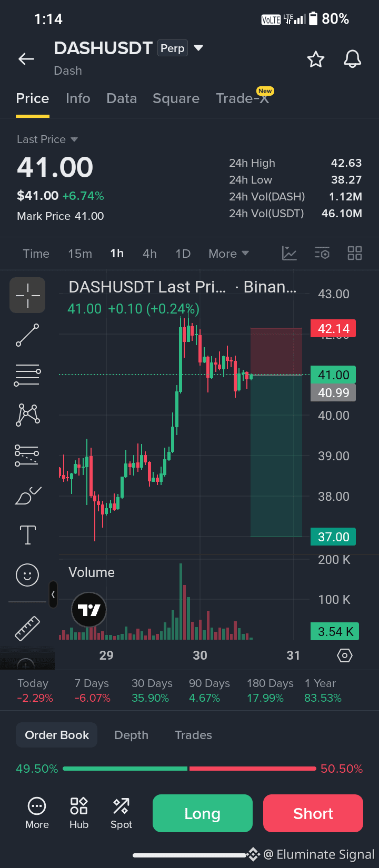Select the 1h timeframe
This screenshot has width=379, height=868.
pyautogui.click(x=117, y=254)
